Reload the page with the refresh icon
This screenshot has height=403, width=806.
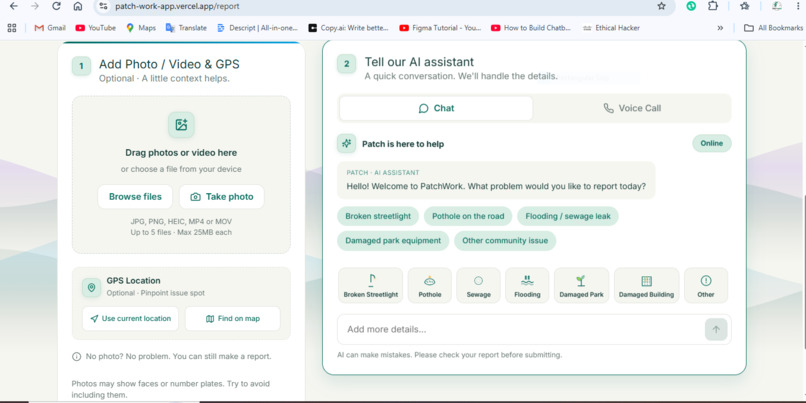pyautogui.click(x=57, y=6)
